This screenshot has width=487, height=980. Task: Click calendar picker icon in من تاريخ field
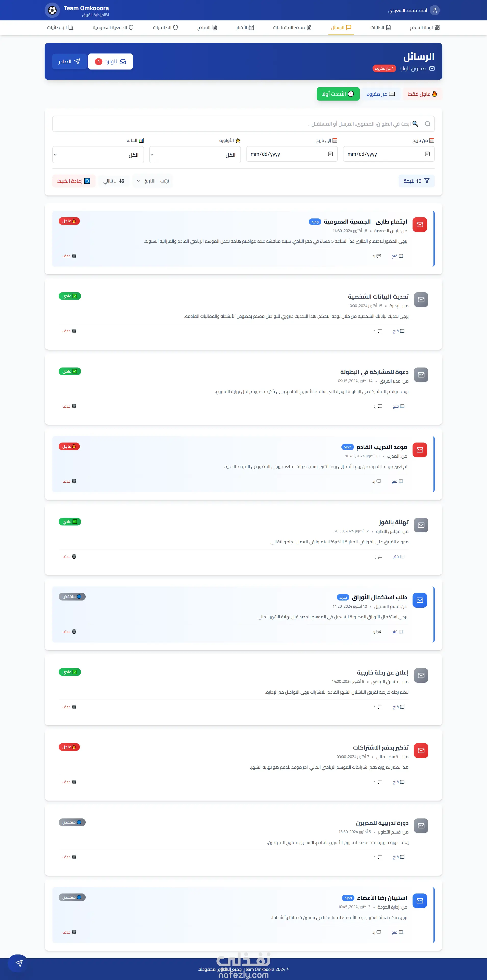coord(427,154)
